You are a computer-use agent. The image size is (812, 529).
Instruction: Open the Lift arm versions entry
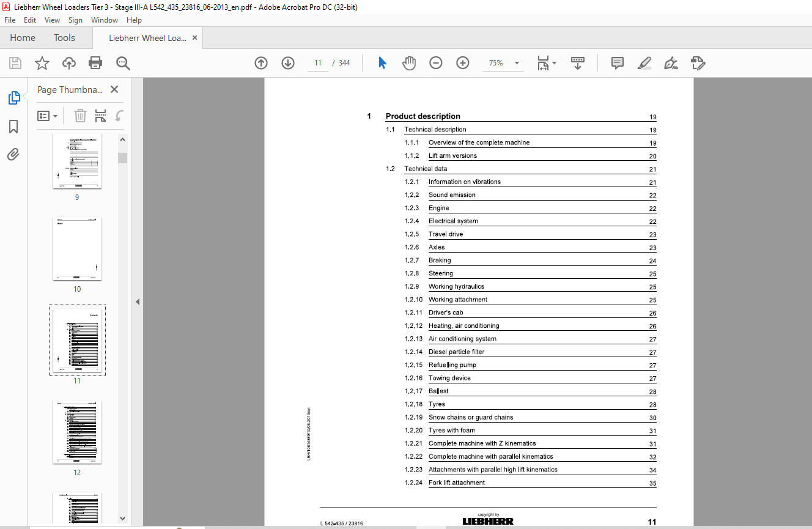click(452, 156)
